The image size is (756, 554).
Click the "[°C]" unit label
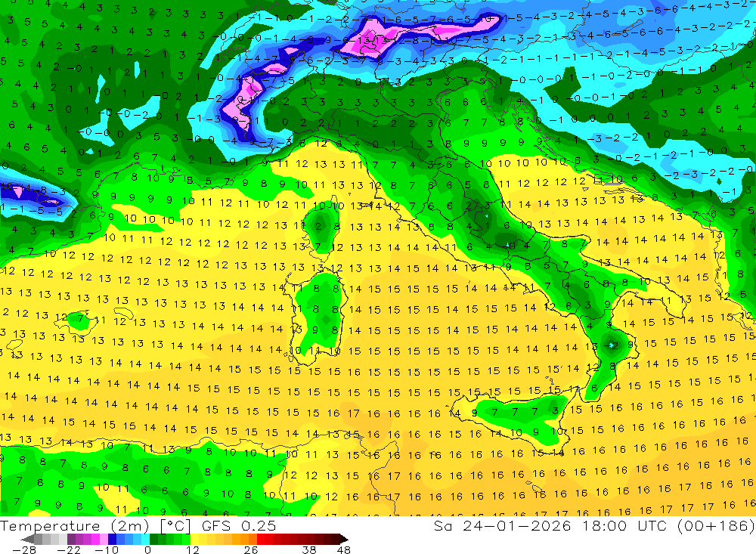[175, 526]
